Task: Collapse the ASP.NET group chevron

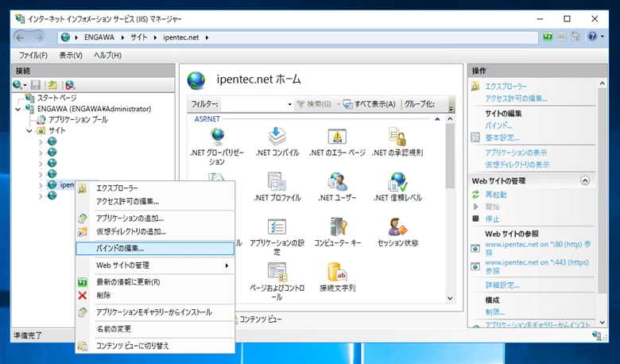Action: [x=437, y=119]
